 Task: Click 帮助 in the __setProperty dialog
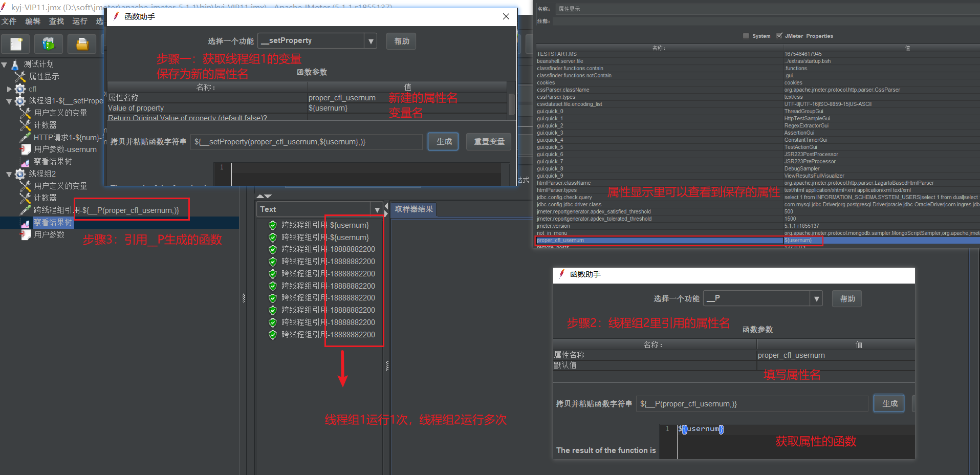pos(402,41)
